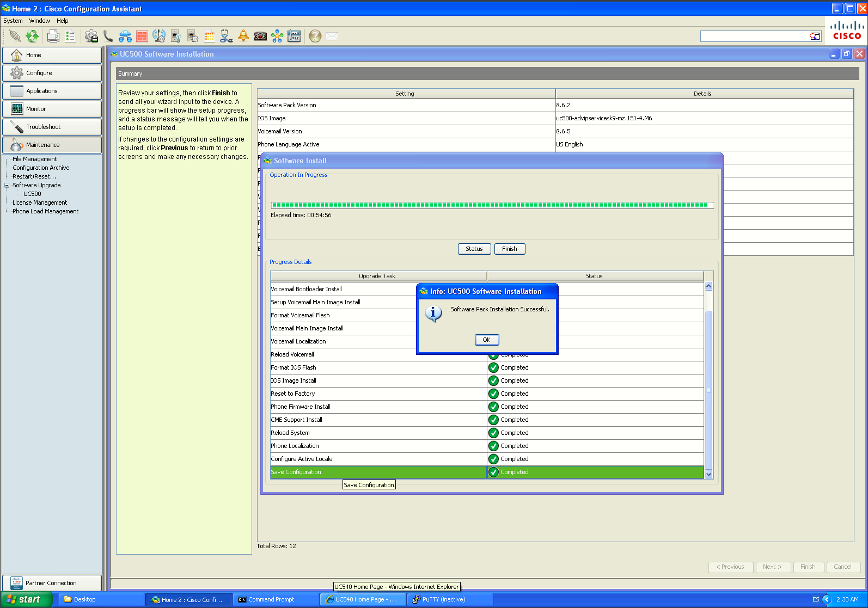The image size is (868, 608).
Task: Open the Troubleshoot sidebar section
Action: click(52, 127)
